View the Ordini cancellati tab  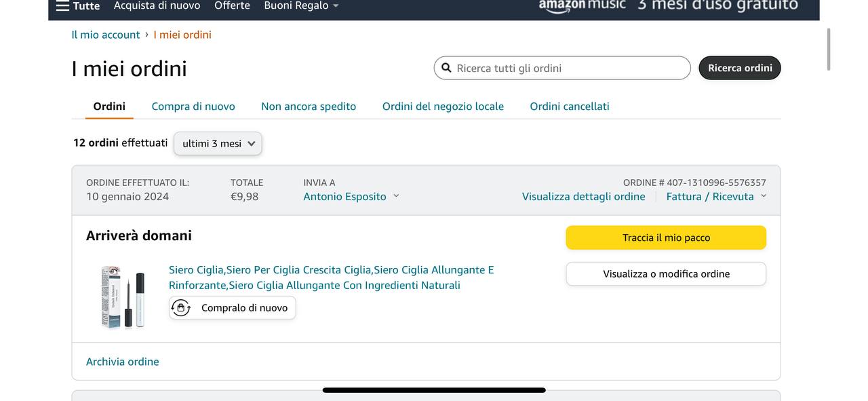click(570, 107)
